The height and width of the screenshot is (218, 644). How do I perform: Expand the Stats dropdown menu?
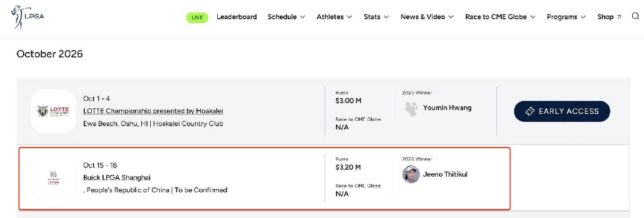point(376,17)
